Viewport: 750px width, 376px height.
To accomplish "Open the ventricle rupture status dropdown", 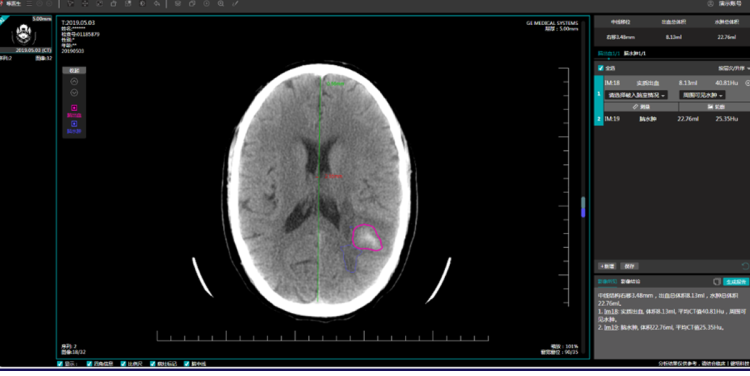I will point(636,95).
